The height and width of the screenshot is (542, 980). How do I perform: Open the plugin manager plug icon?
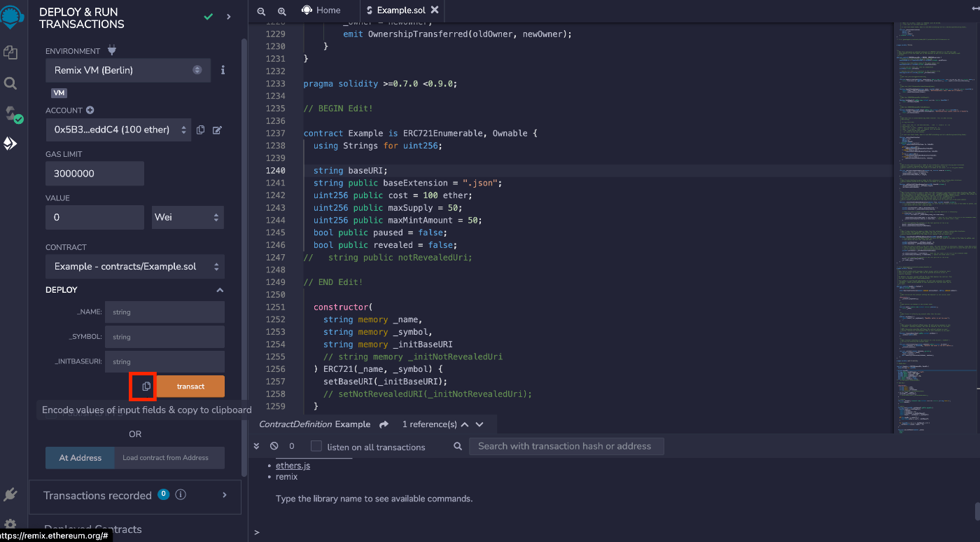pos(10,495)
